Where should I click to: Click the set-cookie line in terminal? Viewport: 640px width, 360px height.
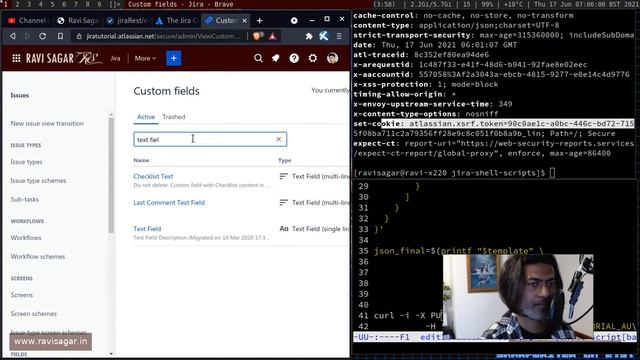click(x=494, y=124)
